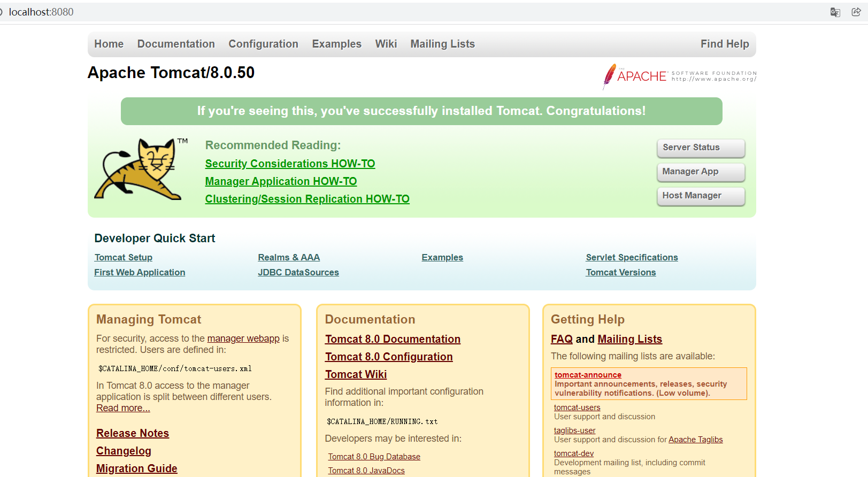Open the FAQ link under Getting Help
Screen dimensions: 868x477
[x=562, y=339]
